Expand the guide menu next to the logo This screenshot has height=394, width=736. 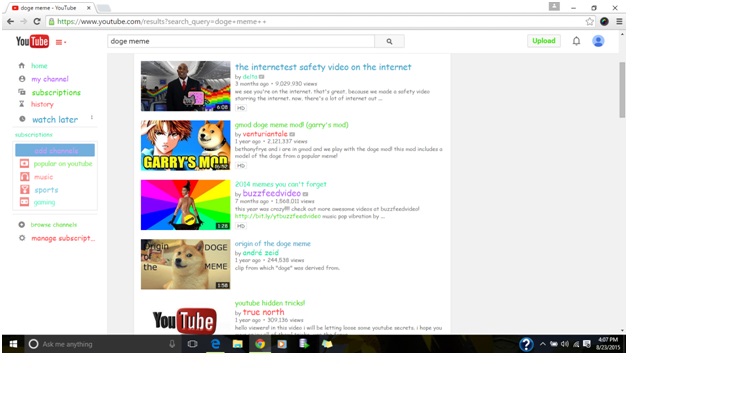(61, 42)
